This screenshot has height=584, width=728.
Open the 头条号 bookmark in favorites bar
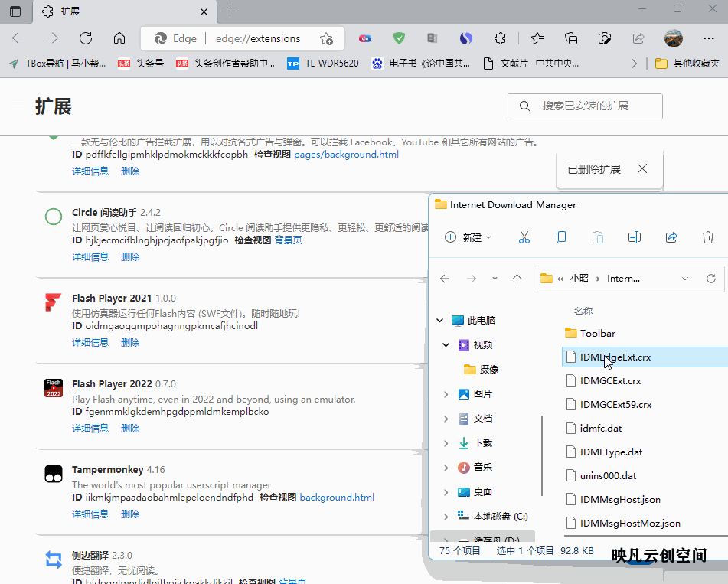point(142,64)
